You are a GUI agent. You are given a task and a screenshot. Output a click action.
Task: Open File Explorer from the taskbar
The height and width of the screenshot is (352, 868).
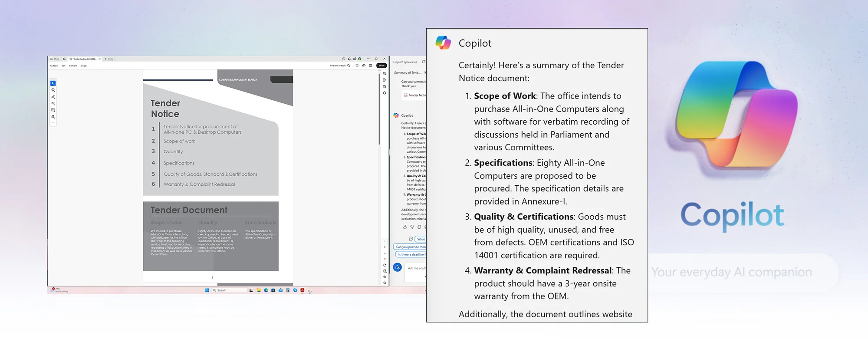259,290
